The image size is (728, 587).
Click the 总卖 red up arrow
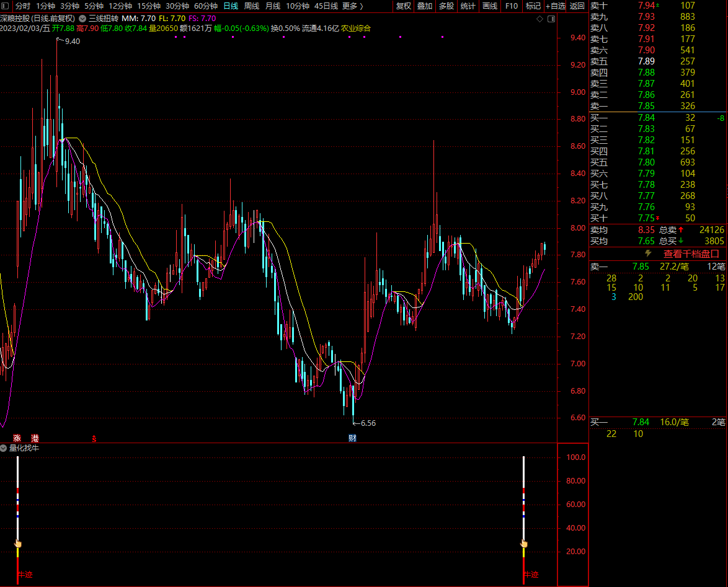click(681, 230)
